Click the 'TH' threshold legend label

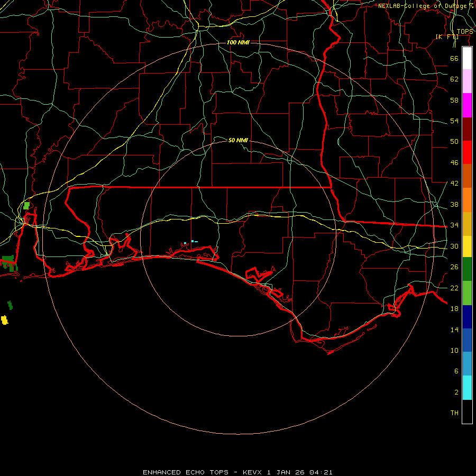[454, 413]
